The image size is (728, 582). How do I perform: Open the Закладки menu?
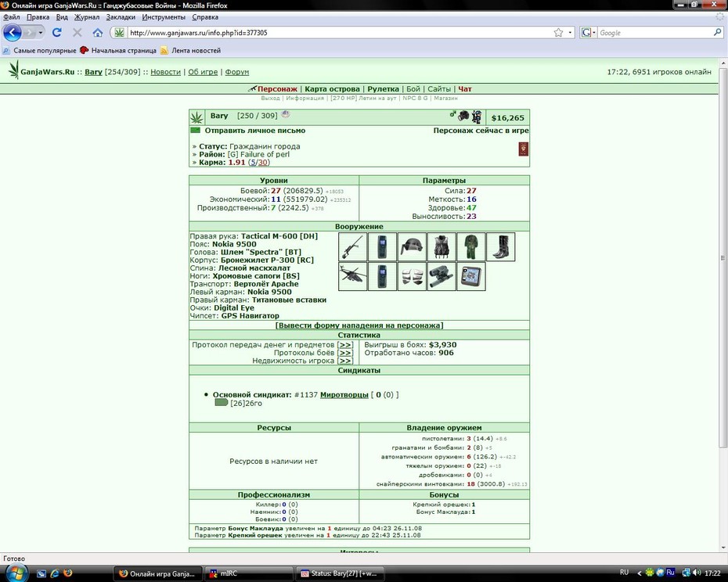click(x=121, y=17)
